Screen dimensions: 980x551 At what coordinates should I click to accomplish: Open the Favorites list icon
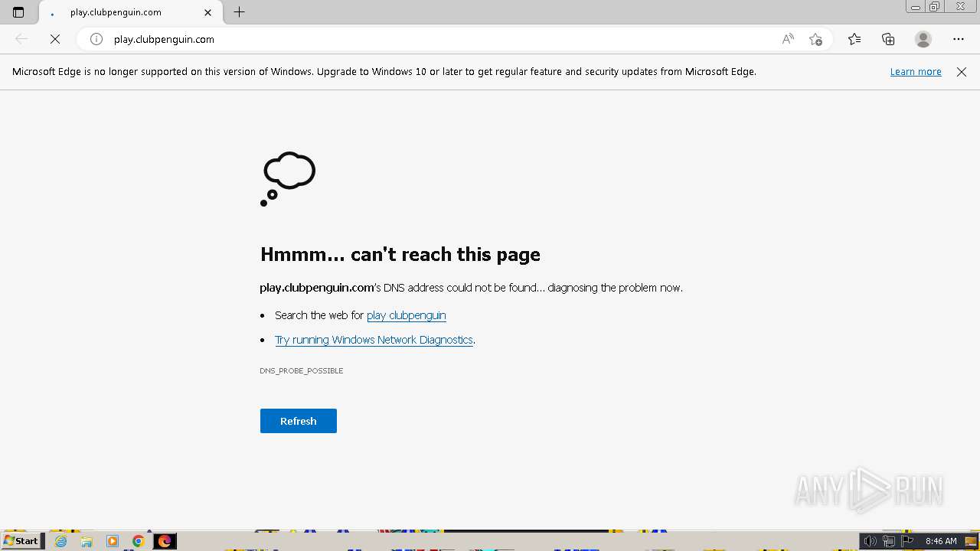854,39
